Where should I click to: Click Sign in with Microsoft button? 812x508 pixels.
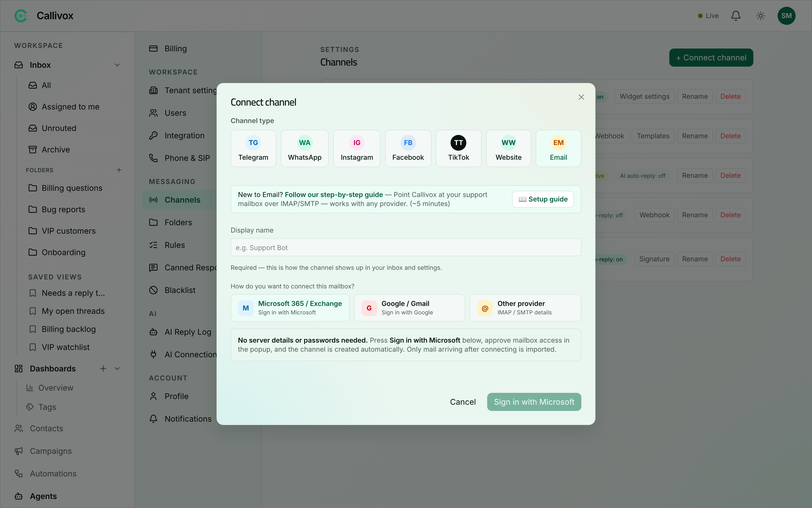[x=534, y=402]
